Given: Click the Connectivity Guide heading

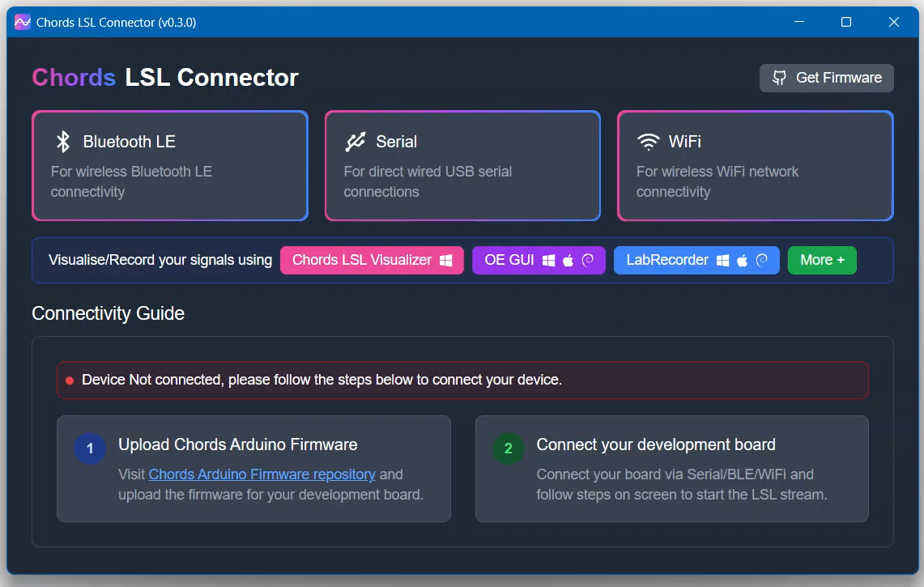Looking at the screenshot, I should point(108,313).
